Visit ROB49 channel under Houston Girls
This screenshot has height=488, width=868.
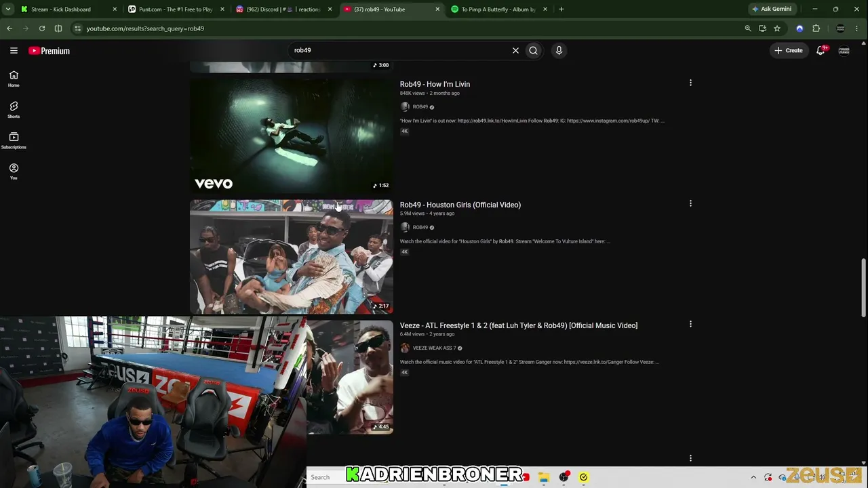tap(420, 228)
